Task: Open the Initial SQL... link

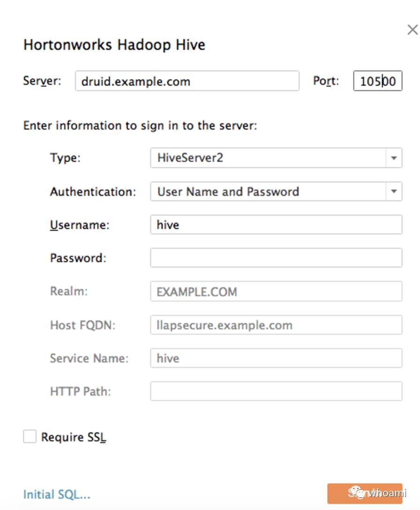Action: pos(57,494)
